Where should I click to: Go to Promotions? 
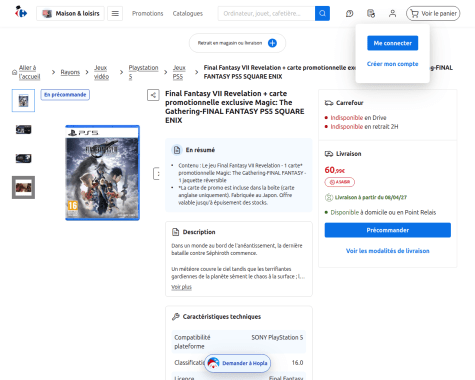[147, 13]
